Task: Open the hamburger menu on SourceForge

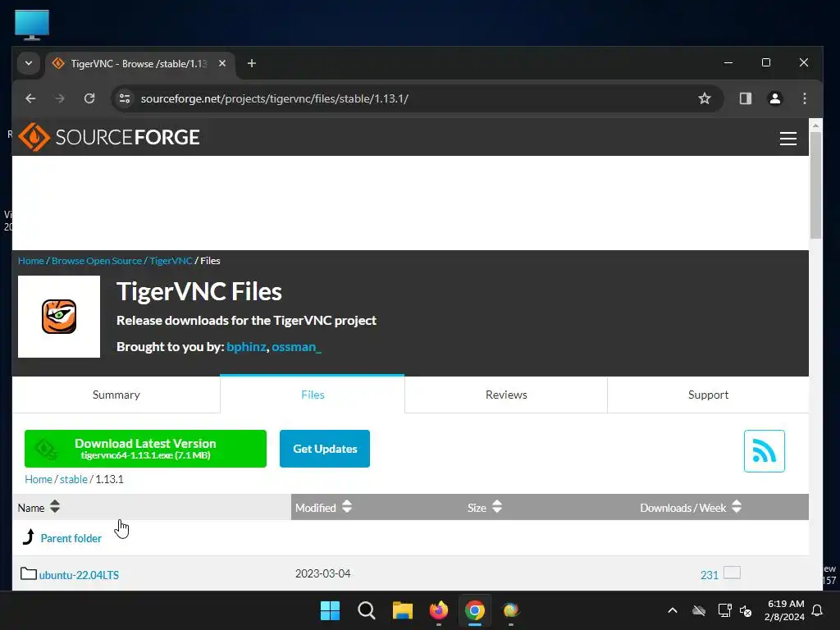Action: tap(787, 139)
